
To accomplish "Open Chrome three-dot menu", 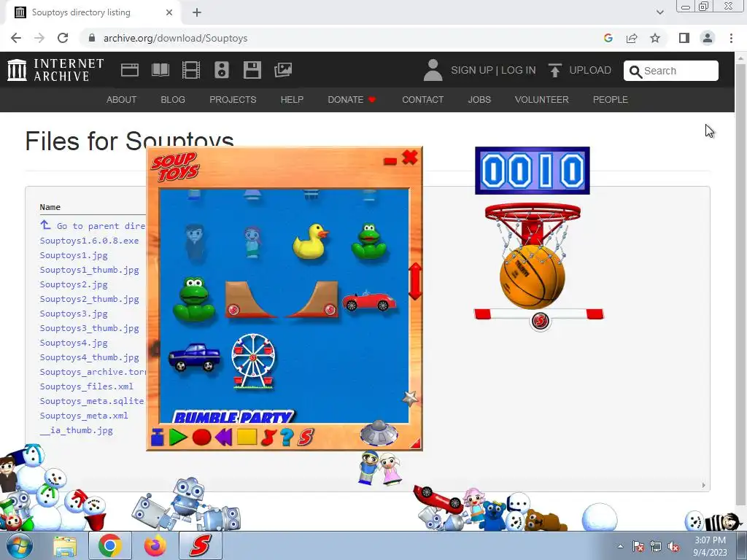I will click(x=731, y=38).
